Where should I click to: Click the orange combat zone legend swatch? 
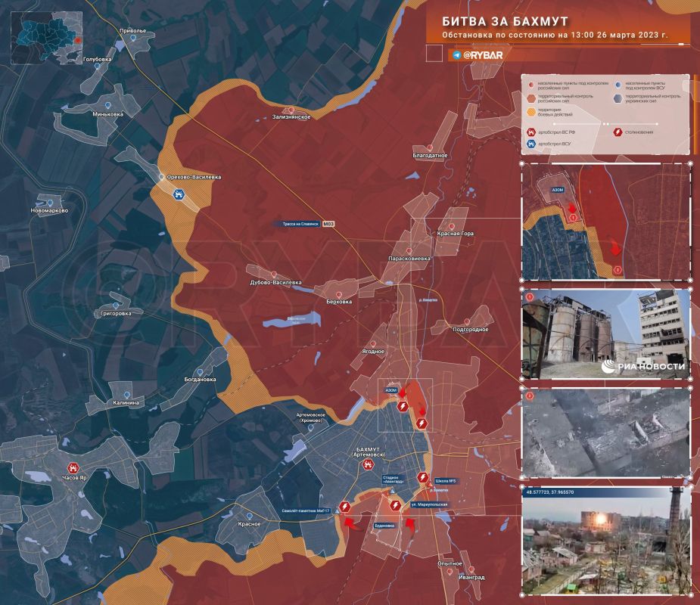pos(530,111)
